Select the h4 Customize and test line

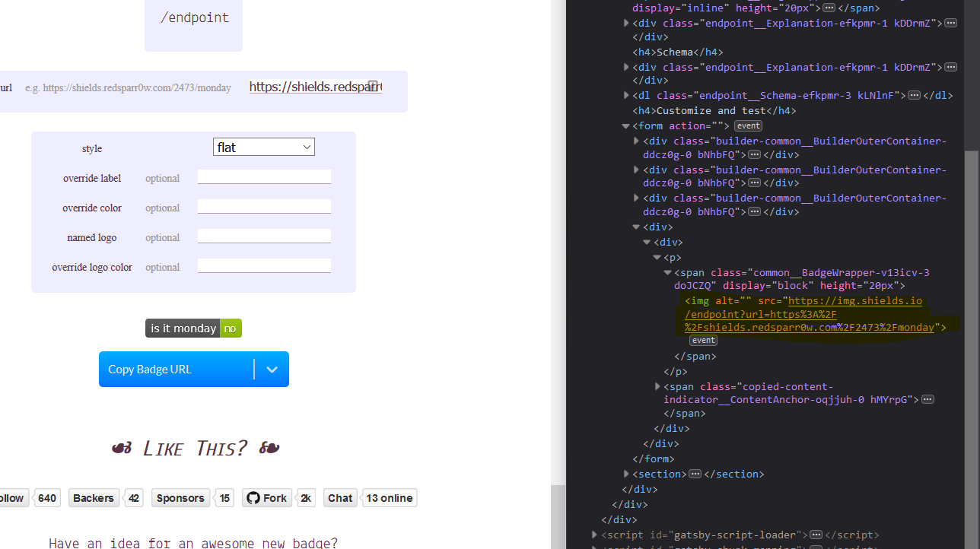[x=714, y=111]
